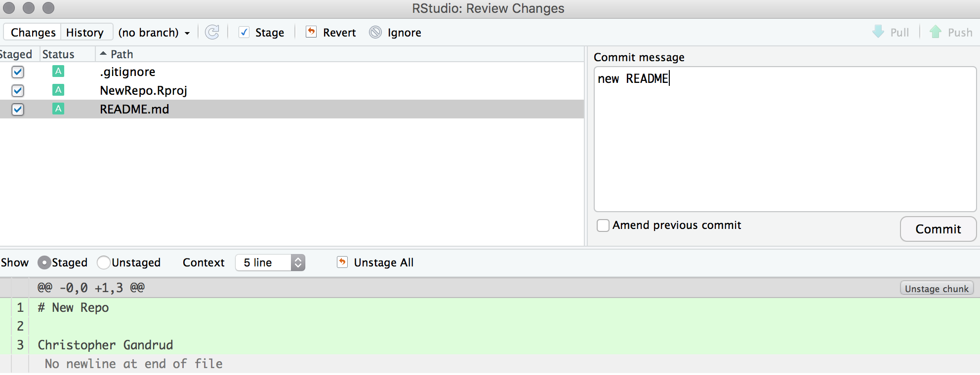Open the Context 5 line dropdown

(x=270, y=262)
